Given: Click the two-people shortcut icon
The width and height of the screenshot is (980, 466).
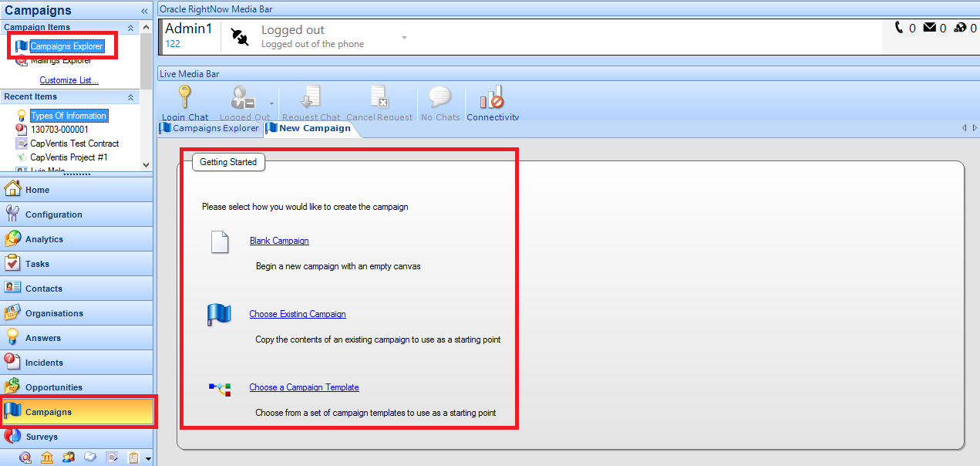Looking at the screenshot, I should pyautogui.click(x=69, y=458).
